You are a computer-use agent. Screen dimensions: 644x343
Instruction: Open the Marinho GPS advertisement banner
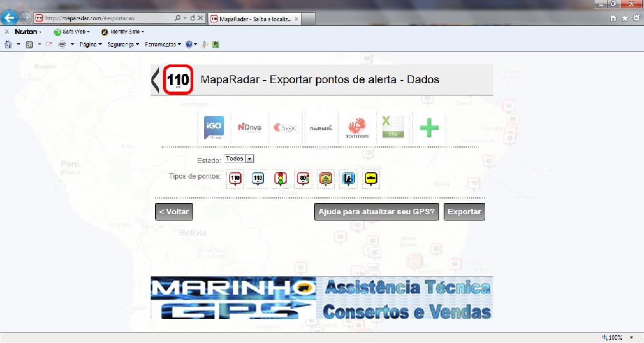[321, 298]
